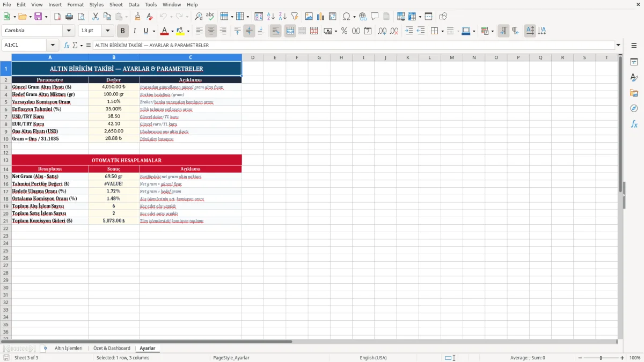The image size is (644, 362).
Task: Select the Clone Formatting paintbrush
Action: tap(138, 17)
